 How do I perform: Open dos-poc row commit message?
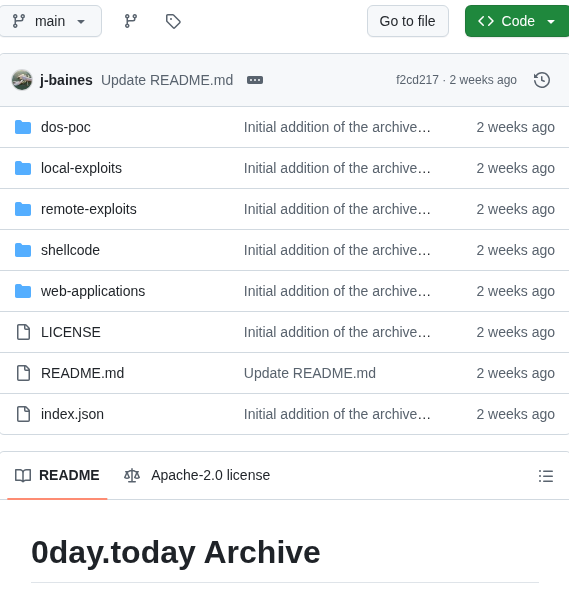(337, 127)
